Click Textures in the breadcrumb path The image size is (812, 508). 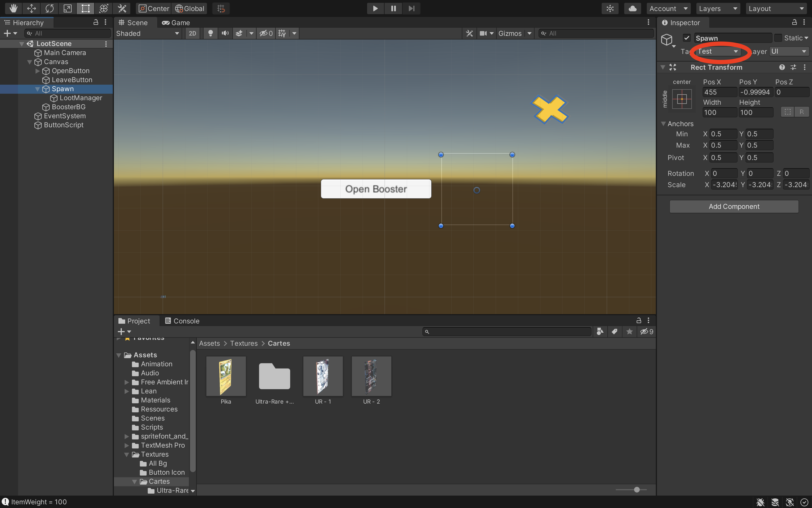pyautogui.click(x=244, y=343)
